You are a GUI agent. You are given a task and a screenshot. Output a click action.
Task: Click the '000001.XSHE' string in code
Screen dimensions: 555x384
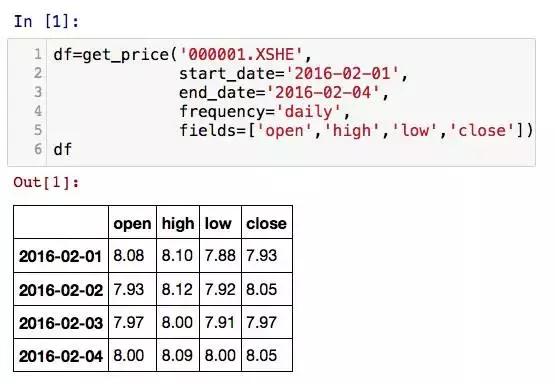coord(241,55)
